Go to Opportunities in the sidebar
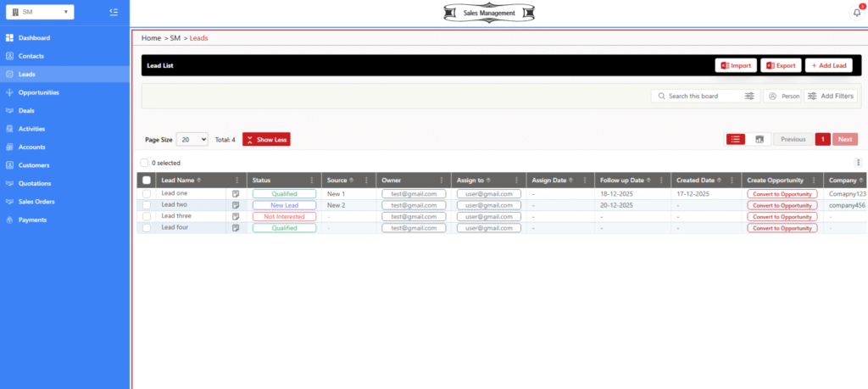 [38, 92]
